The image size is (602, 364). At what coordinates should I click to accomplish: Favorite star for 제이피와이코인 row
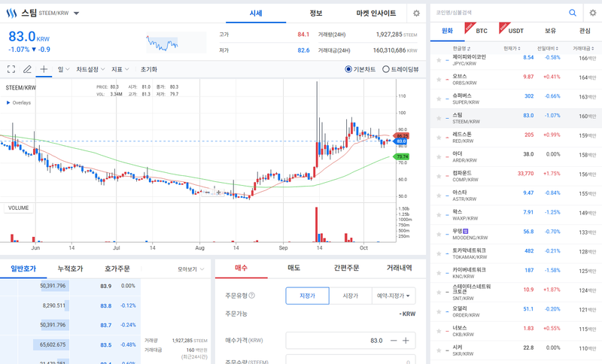(x=439, y=60)
